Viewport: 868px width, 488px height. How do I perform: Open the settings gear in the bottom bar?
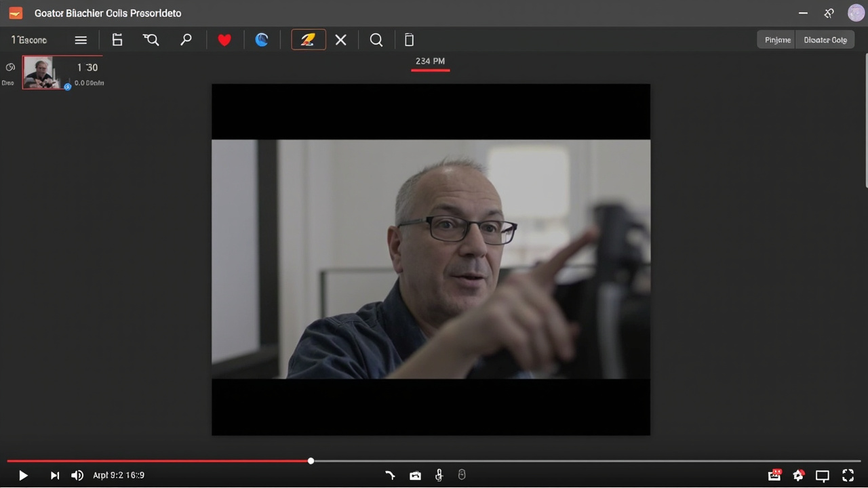pos(798,475)
